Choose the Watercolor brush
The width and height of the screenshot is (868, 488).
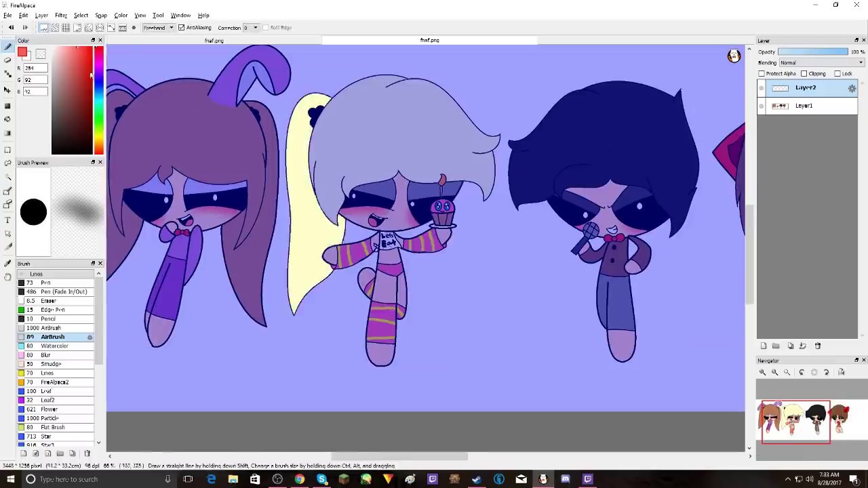point(56,346)
